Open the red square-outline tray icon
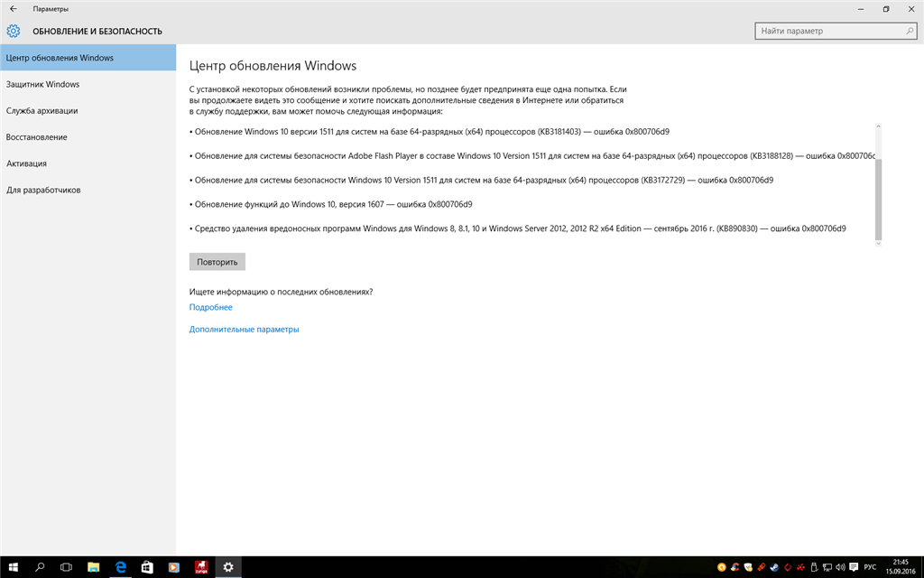 point(788,568)
